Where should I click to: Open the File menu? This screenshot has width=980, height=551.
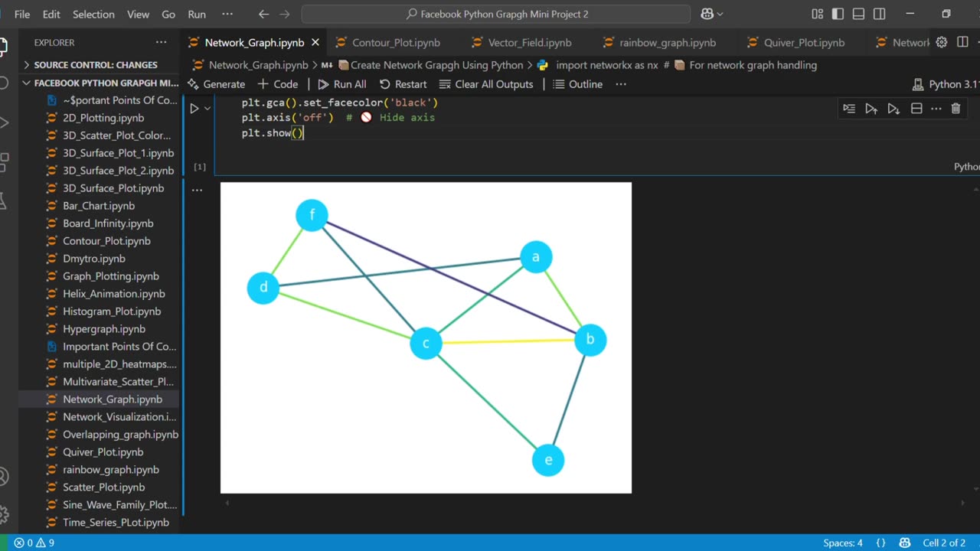click(22, 14)
